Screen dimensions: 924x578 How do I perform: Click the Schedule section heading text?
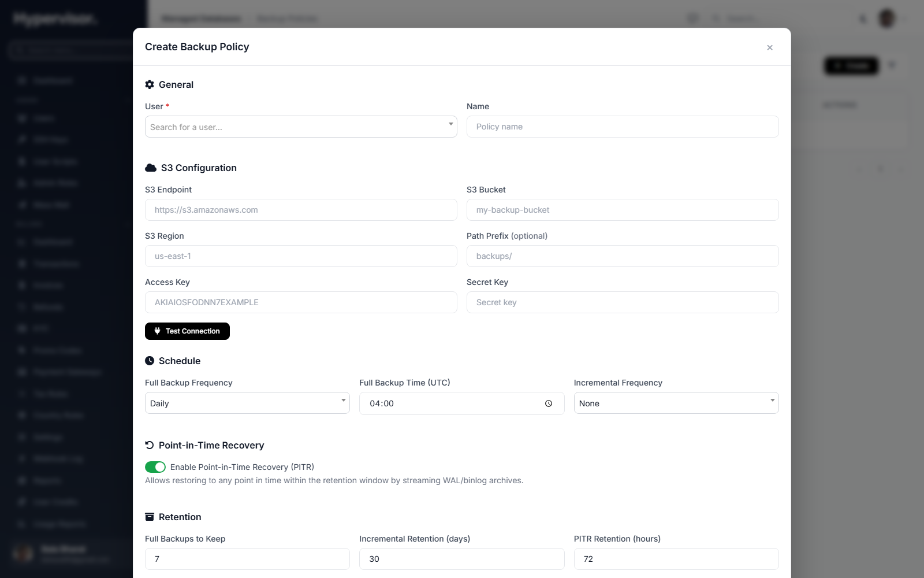(180, 361)
